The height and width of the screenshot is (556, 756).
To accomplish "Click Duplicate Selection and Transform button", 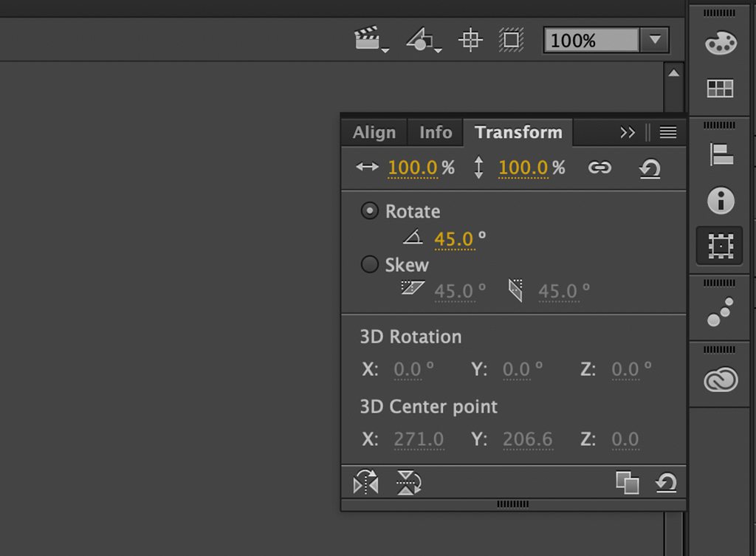I will coord(628,482).
